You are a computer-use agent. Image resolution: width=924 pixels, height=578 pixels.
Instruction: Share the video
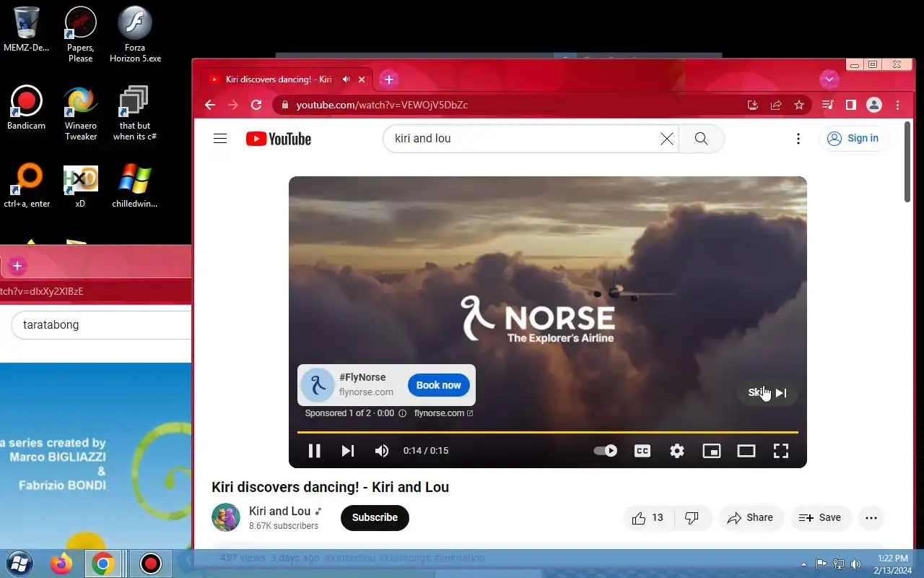750,517
